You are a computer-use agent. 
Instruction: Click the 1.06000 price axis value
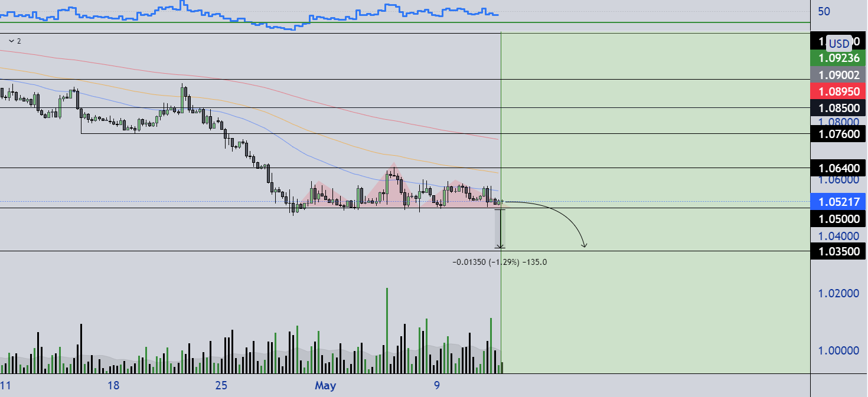click(838, 179)
